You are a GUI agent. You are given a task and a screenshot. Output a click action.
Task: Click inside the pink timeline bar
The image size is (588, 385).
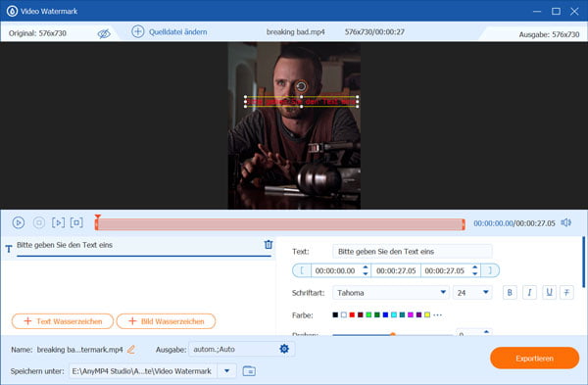coord(280,224)
